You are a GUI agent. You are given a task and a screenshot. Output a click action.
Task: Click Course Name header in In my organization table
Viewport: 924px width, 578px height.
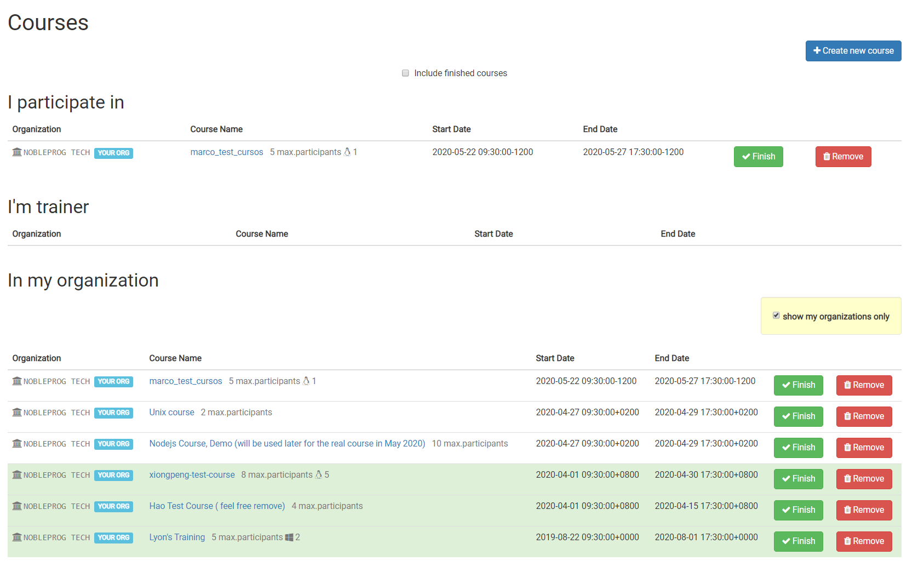(175, 358)
